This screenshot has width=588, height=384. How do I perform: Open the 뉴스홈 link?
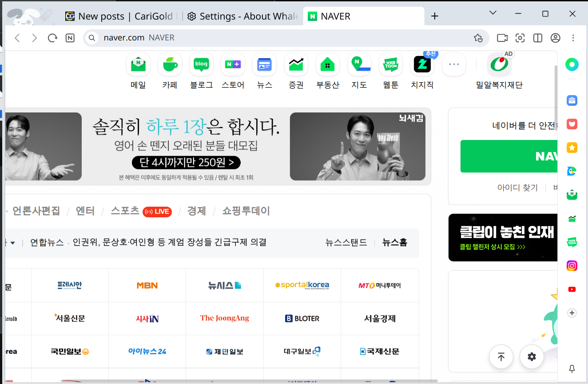coord(395,243)
